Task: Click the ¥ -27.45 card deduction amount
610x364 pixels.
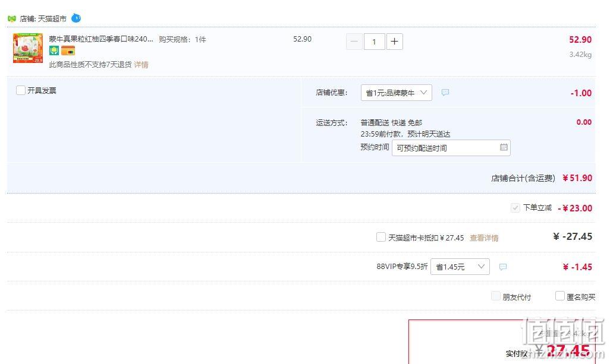Action: (573, 236)
